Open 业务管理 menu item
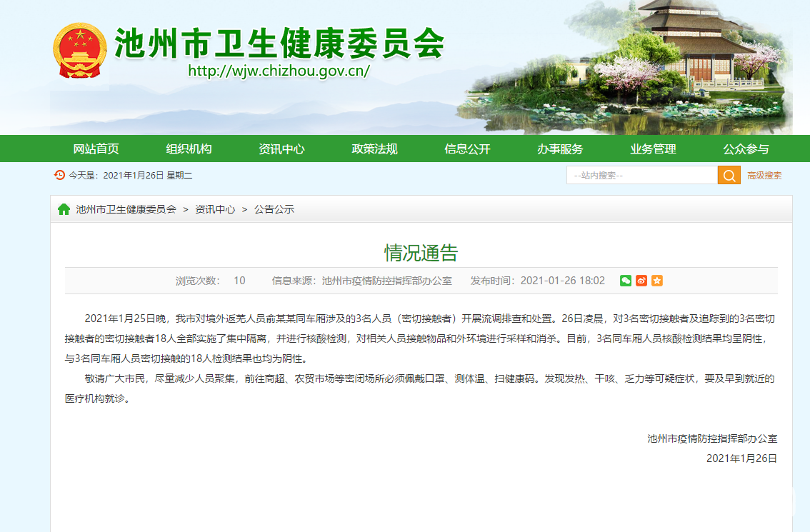The width and height of the screenshot is (810, 532). point(653,149)
